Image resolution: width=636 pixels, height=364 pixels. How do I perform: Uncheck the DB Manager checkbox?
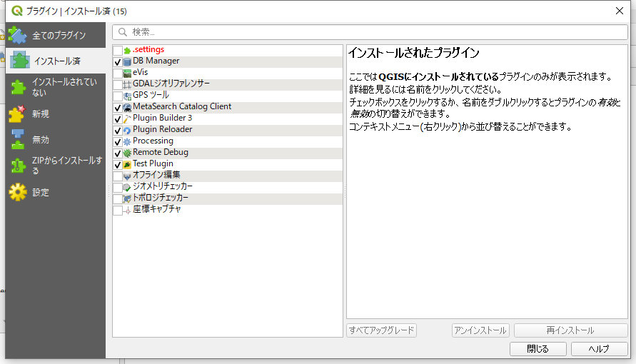pyautogui.click(x=118, y=62)
